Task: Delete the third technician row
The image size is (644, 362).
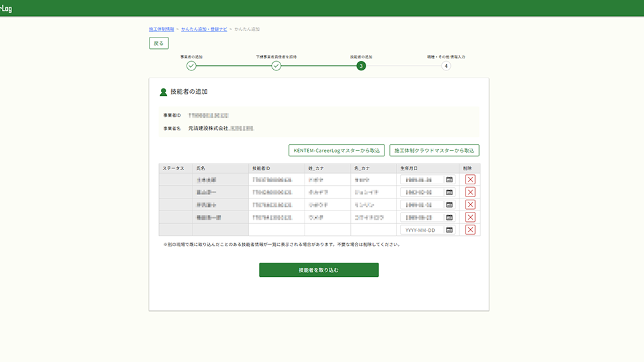Action: click(470, 205)
